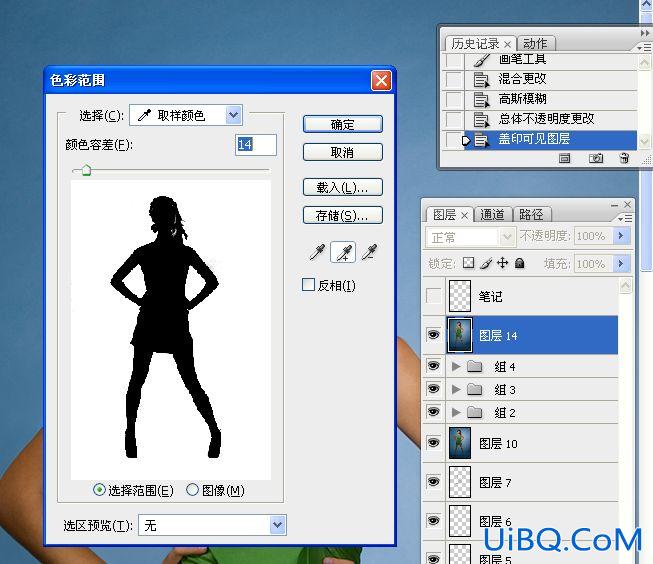
Task: Select the 盖印可见图层 history state
Action: 551,139
